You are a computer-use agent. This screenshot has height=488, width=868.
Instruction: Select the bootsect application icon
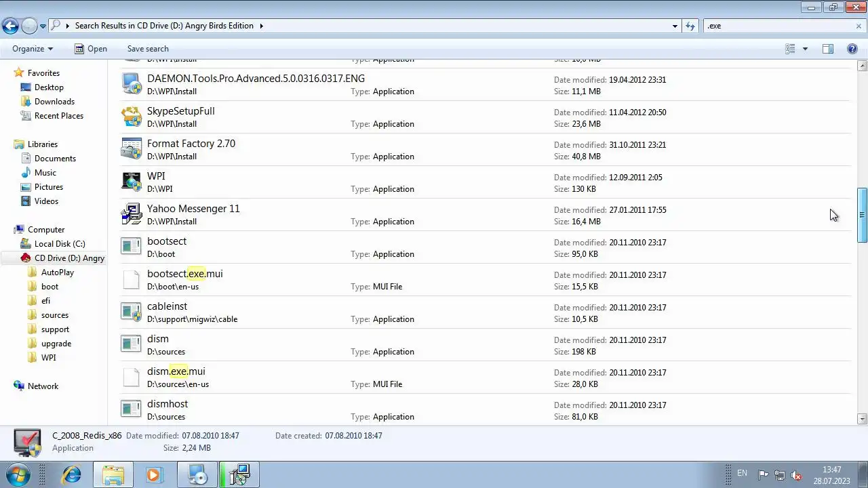tap(132, 247)
